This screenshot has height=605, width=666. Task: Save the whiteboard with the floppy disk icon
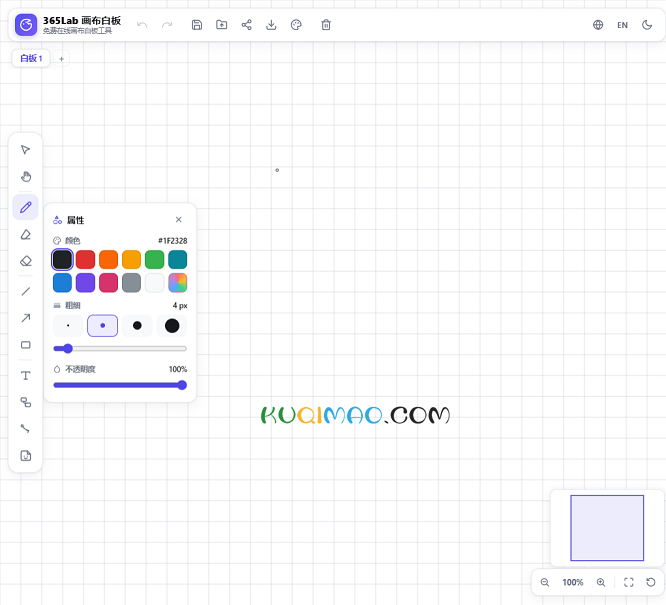(x=197, y=25)
